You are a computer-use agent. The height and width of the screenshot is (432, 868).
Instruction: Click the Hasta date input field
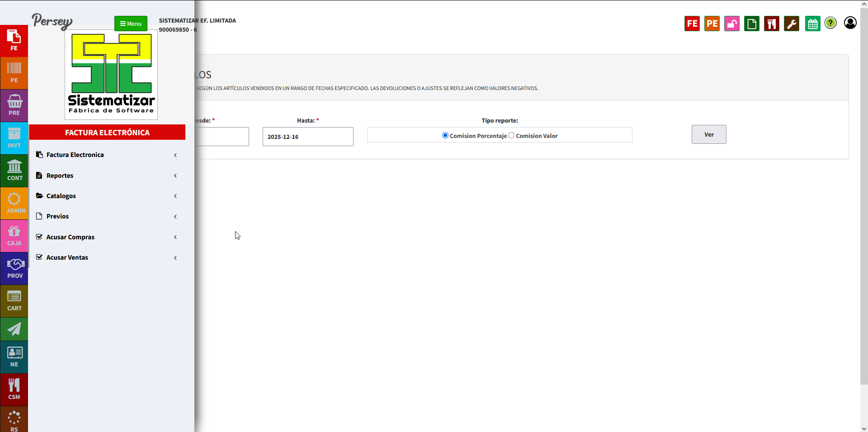pos(308,137)
